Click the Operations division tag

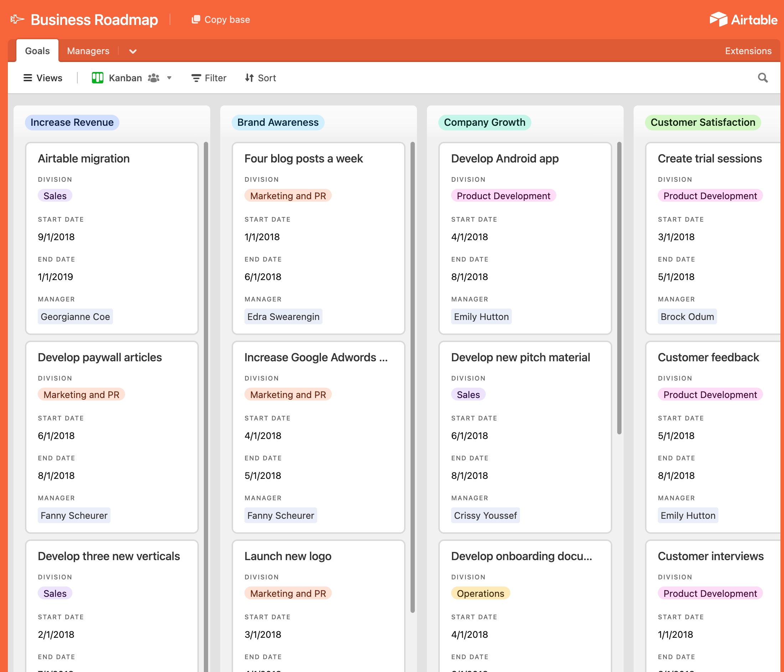coord(480,593)
